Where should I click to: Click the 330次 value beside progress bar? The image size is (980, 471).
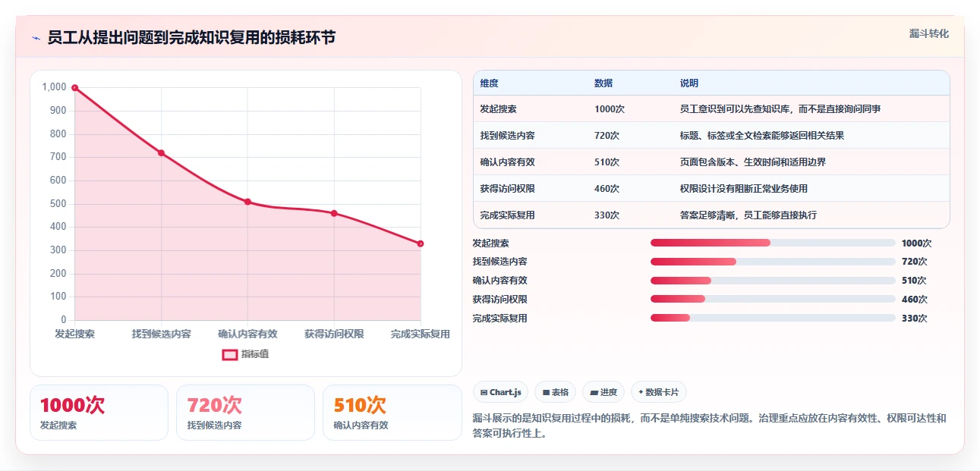[915, 319]
